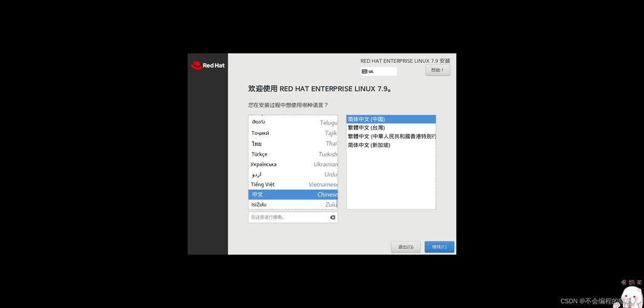This screenshot has width=644, height=308.
Task: Choose 繁體中文 (台灣) locale
Action: (x=391, y=128)
